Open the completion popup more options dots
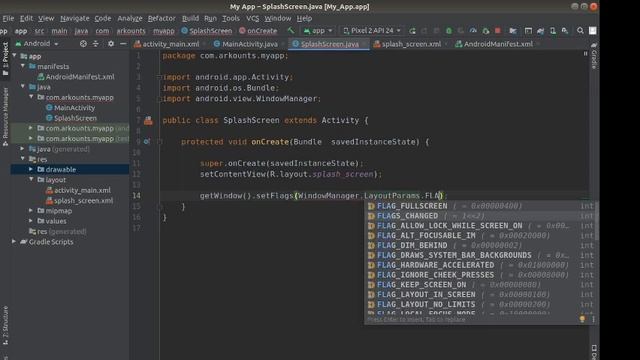640x360 pixels. [593, 319]
